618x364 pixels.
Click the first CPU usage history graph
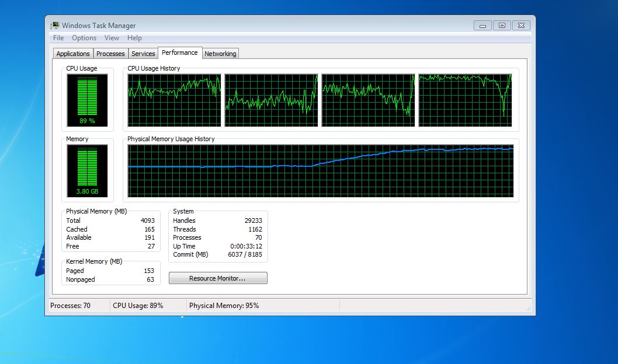[x=174, y=100]
